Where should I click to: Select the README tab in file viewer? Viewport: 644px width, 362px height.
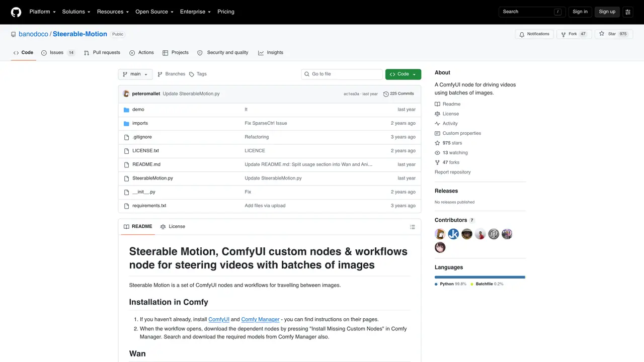click(138, 227)
